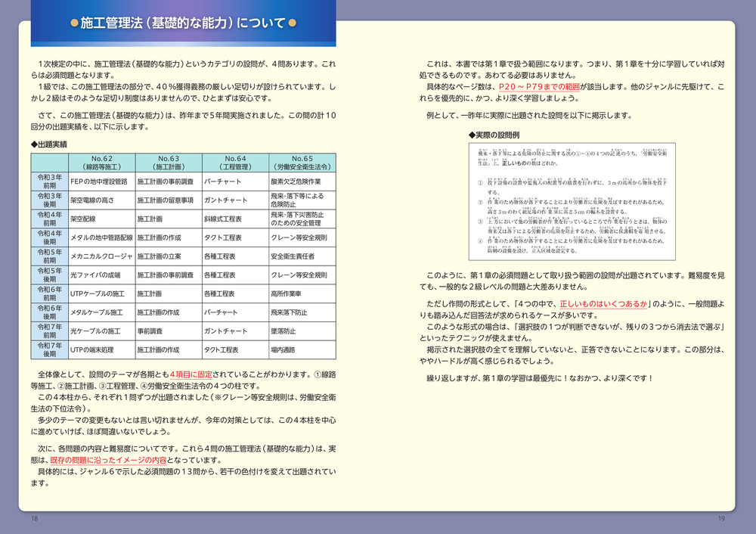This screenshot has height=534, width=756.
Task: Click page number 18 at bottom left
Action: point(35,519)
